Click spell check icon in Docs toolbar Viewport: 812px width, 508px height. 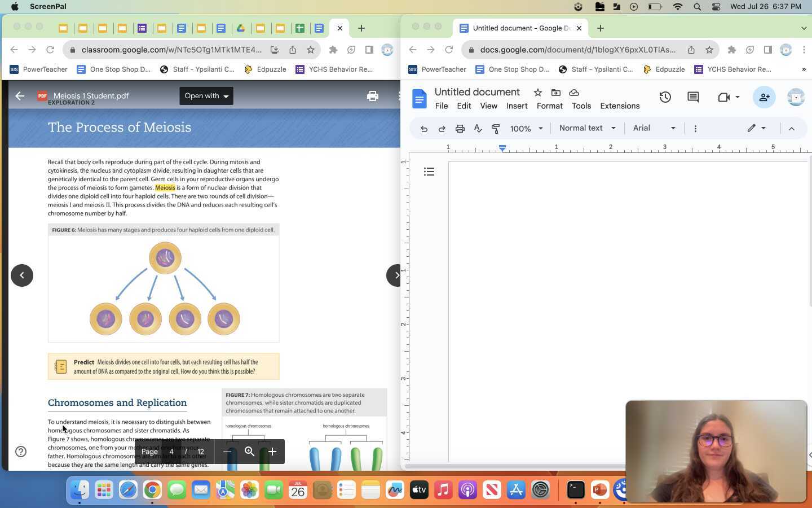[x=478, y=129]
